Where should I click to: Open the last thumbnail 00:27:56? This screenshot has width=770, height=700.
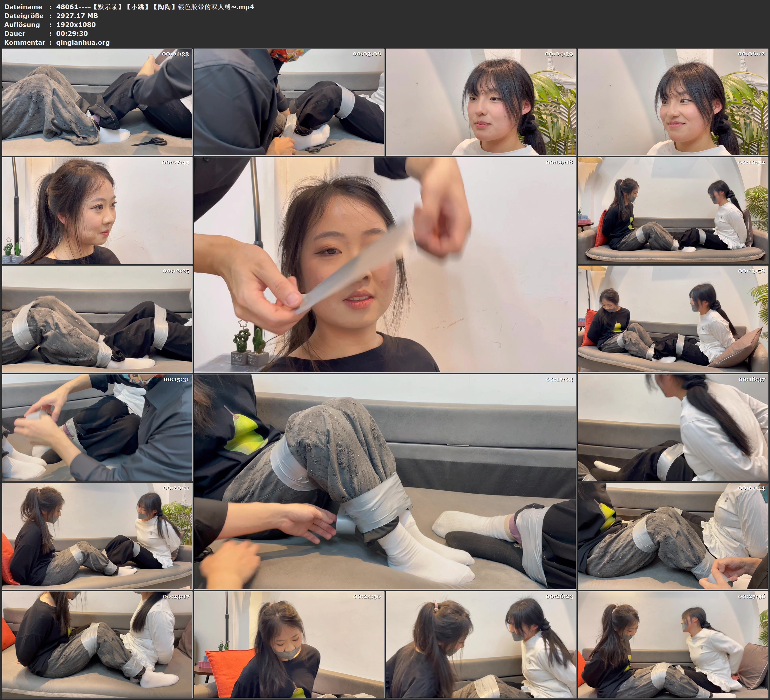[673, 644]
